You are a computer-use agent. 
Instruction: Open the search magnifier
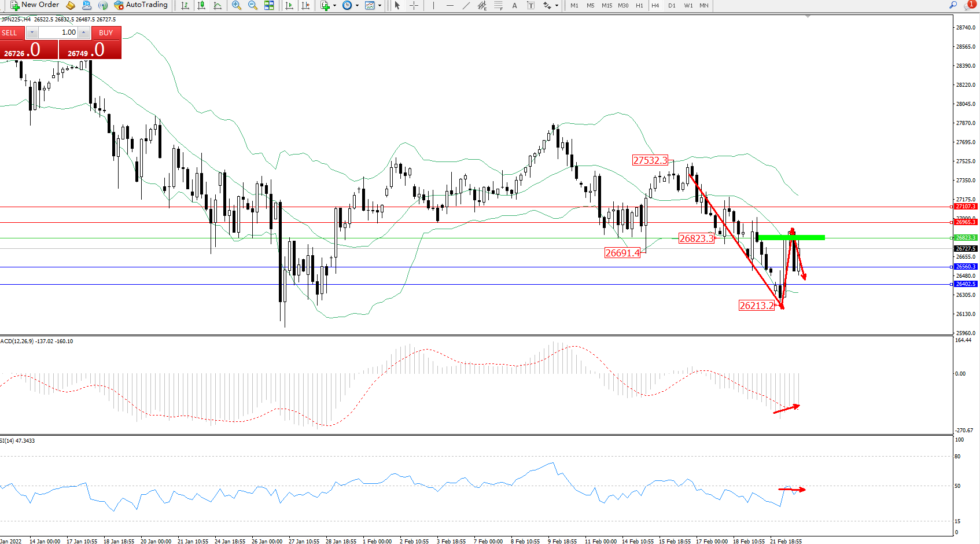point(953,5)
